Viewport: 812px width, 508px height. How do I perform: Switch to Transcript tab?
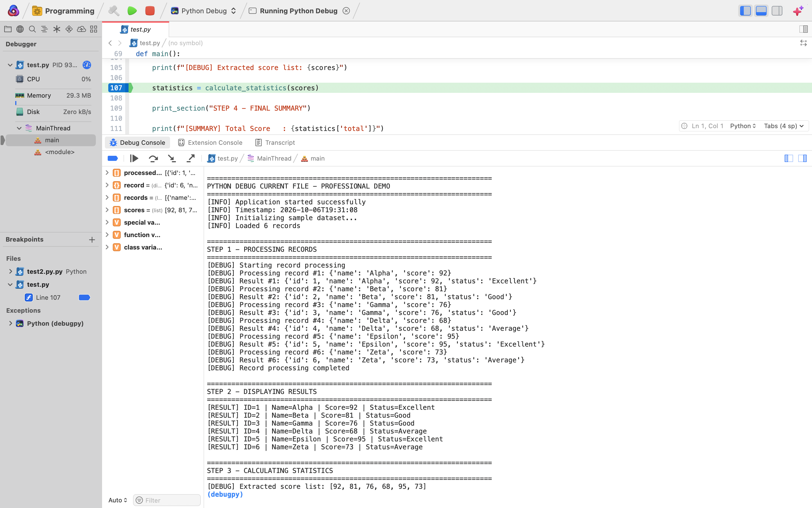click(x=275, y=143)
